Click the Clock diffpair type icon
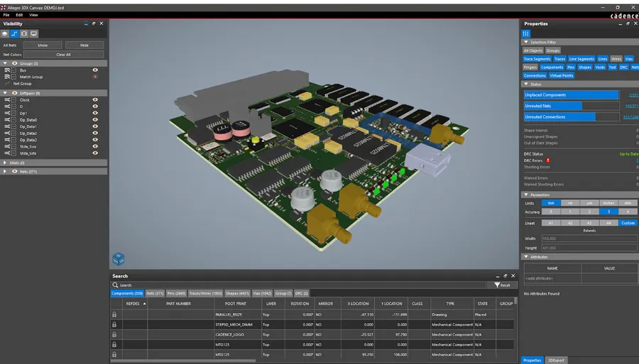The image size is (639, 364). coord(7,100)
